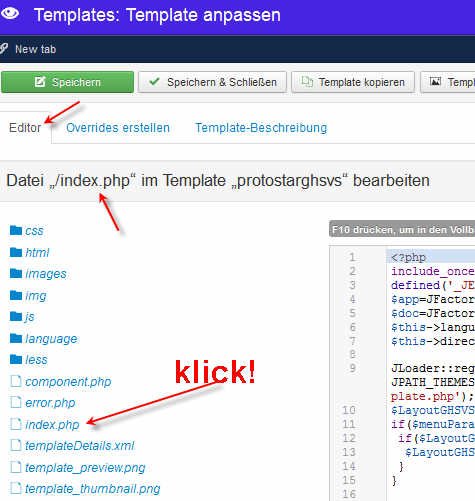The height and width of the screenshot is (501, 475).
Task: Switch to the Editor tab
Action: pos(25,128)
